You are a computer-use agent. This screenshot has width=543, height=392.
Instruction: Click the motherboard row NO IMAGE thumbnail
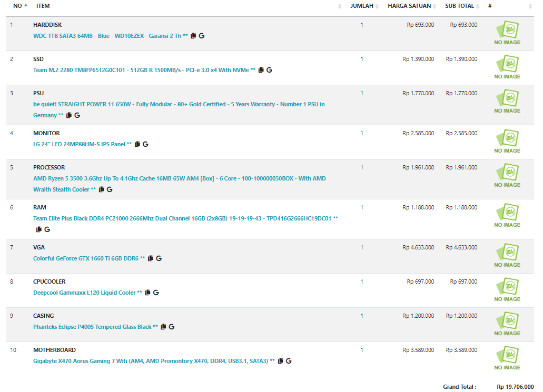click(x=507, y=358)
